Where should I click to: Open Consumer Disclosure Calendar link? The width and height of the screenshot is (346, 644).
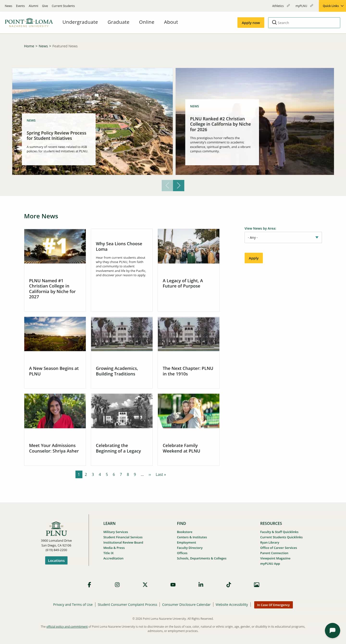186,605
